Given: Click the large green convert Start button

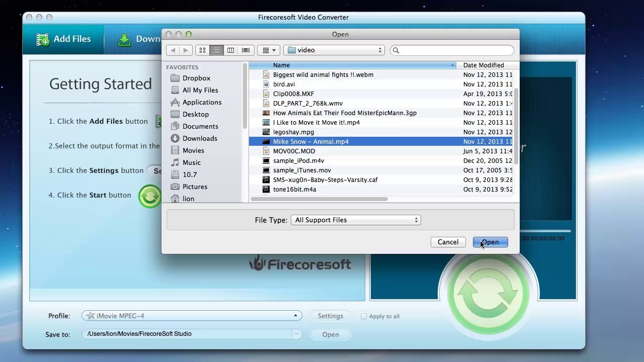Looking at the screenshot, I should coord(488,294).
